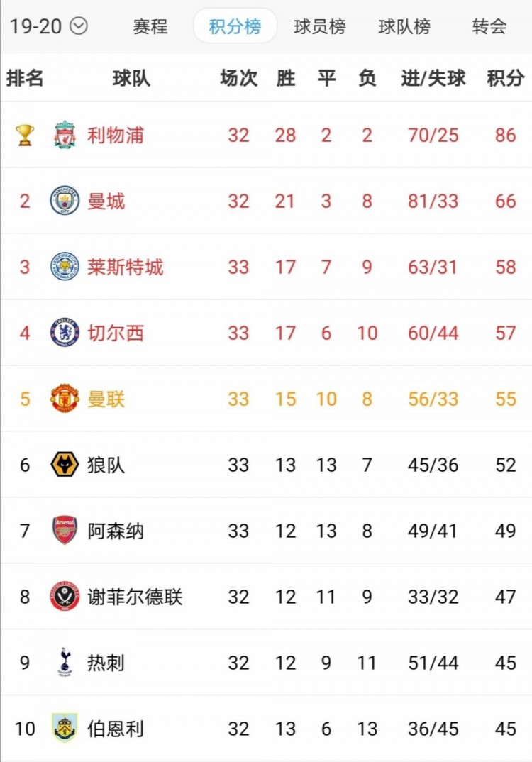This screenshot has height=762, width=532.
Task: Open the 谢菲尔德联 team link
Action: click(135, 597)
